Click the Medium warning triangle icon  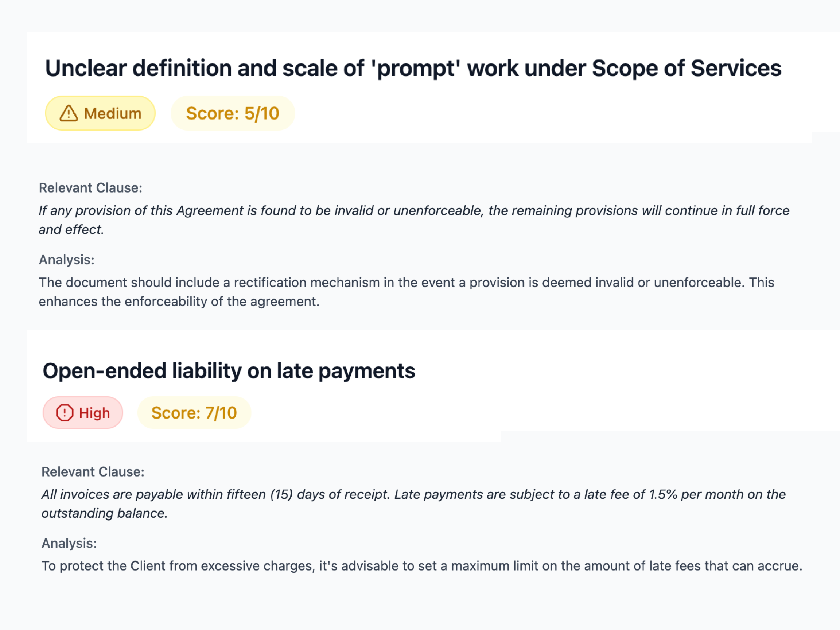[x=69, y=113]
